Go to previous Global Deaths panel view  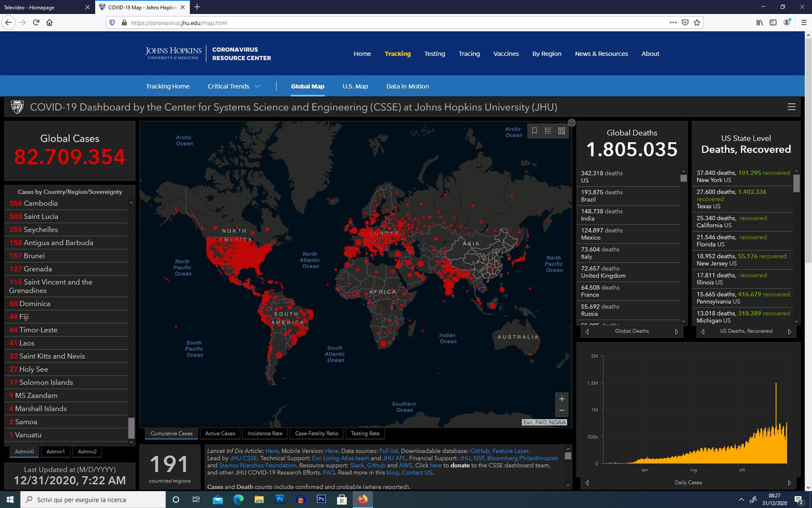click(587, 331)
